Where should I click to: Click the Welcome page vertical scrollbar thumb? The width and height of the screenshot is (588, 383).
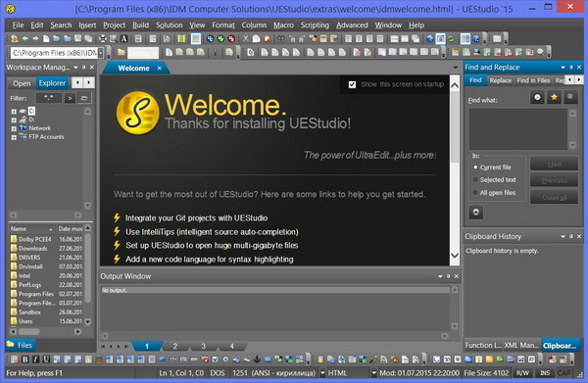point(455,127)
